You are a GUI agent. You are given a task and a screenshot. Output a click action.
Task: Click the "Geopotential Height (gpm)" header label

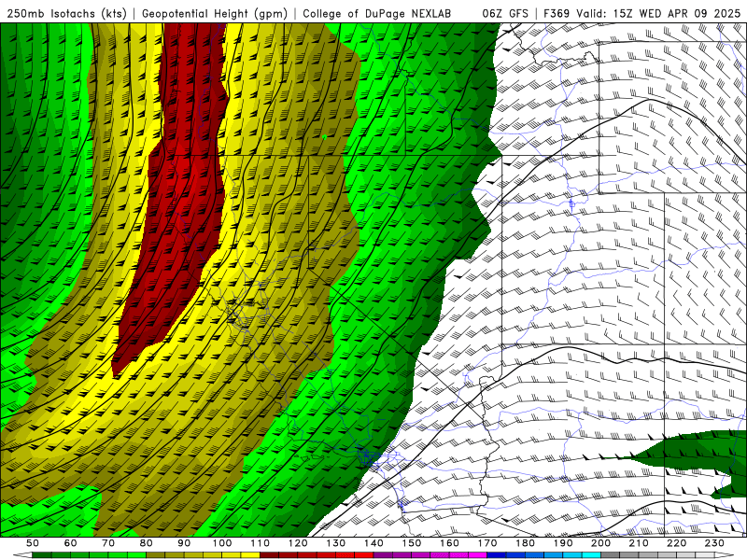215,13
